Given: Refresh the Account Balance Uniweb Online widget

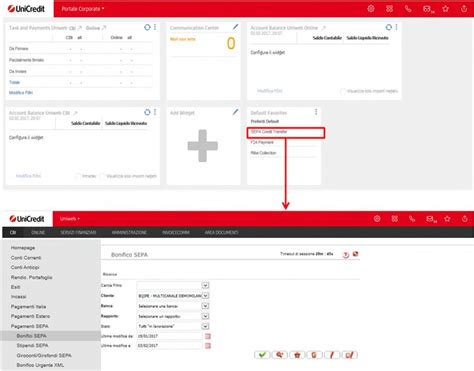Looking at the screenshot, I should (388, 27).
